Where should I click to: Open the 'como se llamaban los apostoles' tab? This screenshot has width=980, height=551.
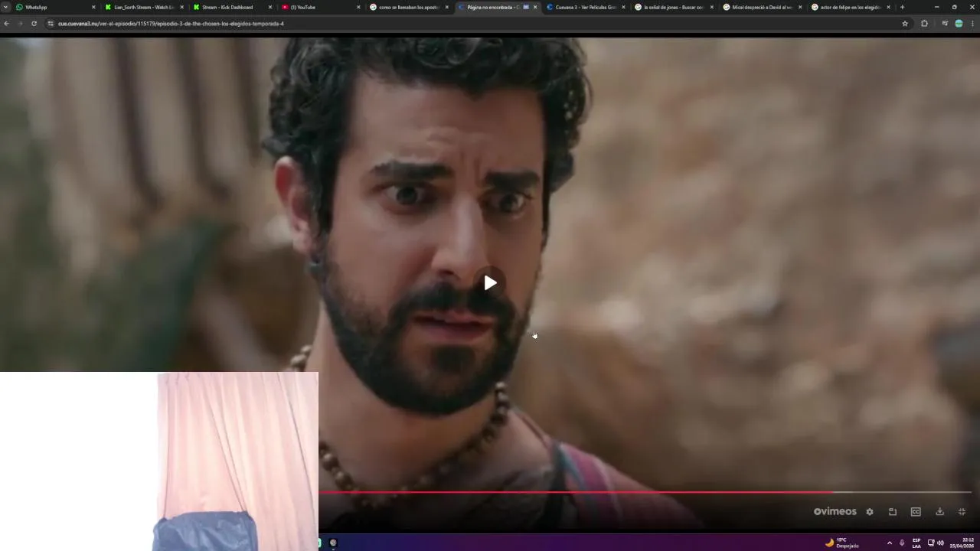click(408, 7)
